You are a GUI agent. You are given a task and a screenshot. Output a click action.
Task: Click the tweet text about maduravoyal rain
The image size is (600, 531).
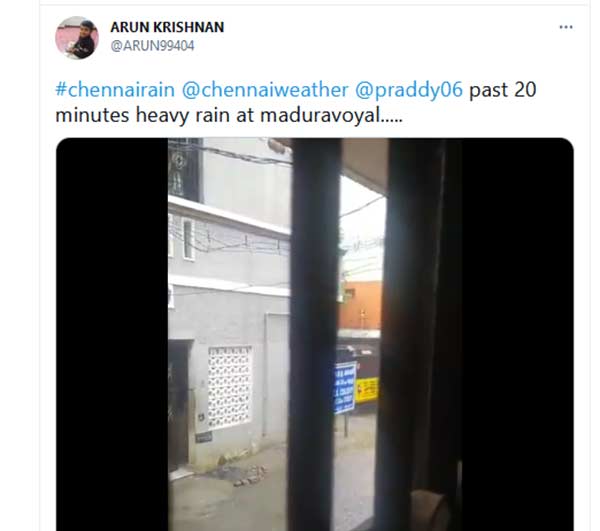click(x=296, y=103)
